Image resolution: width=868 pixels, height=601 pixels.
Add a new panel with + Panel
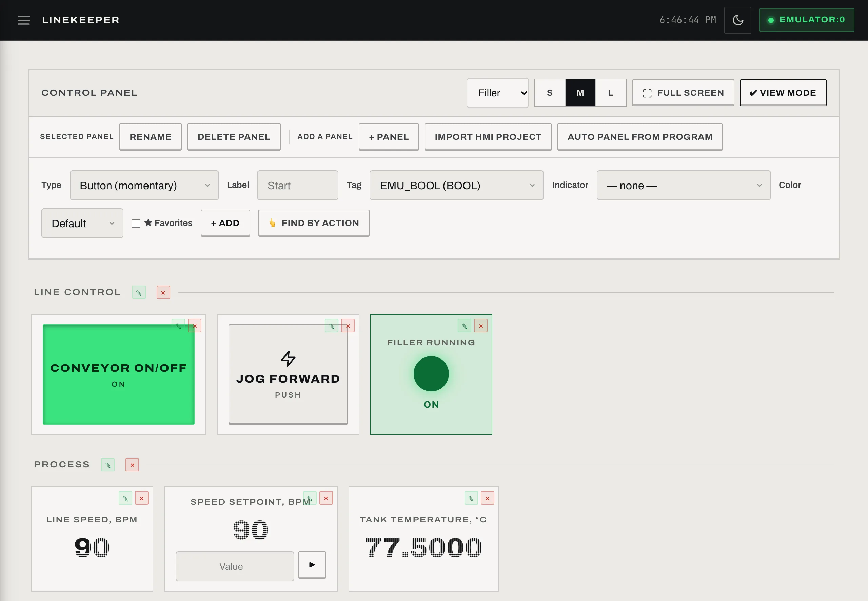pos(389,137)
